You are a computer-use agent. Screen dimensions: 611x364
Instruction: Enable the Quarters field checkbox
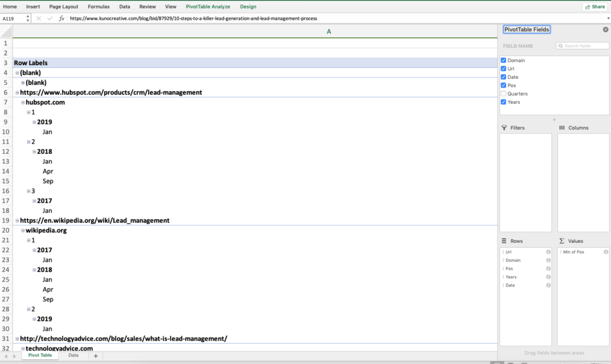pyautogui.click(x=504, y=94)
